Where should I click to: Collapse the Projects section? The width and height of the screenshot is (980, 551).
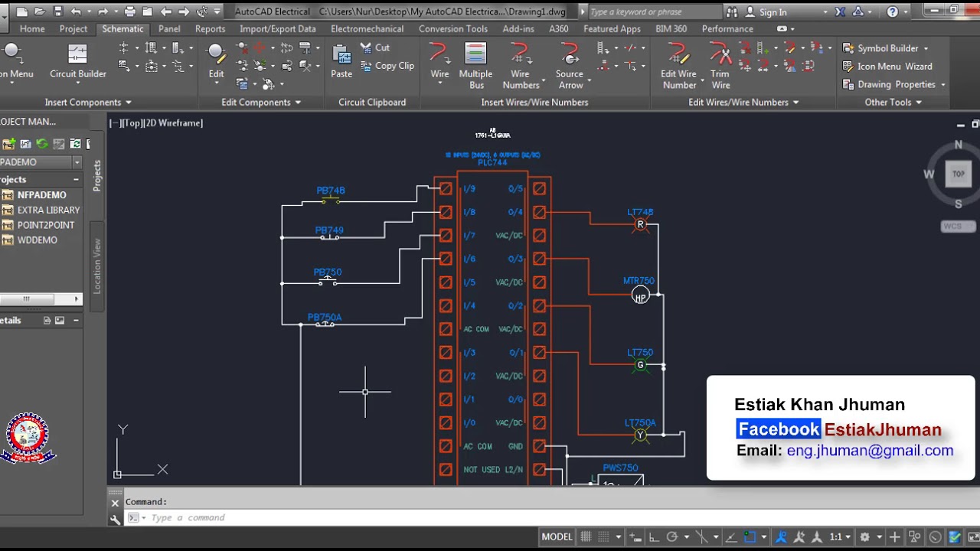[76, 180]
